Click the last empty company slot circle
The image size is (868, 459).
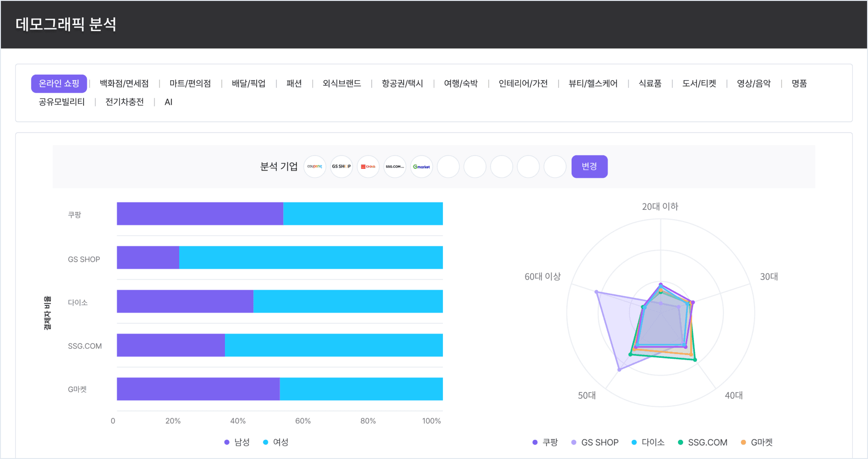pyautogui.click(x=555, y=167)
